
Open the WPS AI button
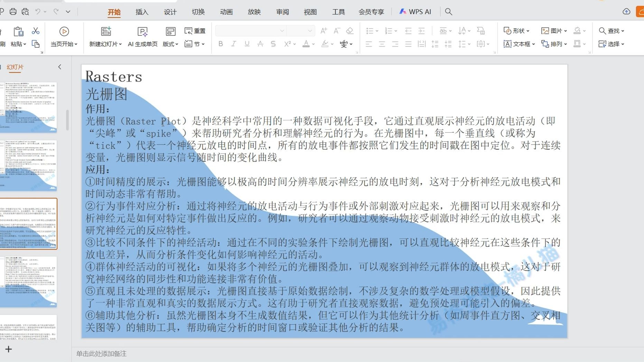click(415, 12)
